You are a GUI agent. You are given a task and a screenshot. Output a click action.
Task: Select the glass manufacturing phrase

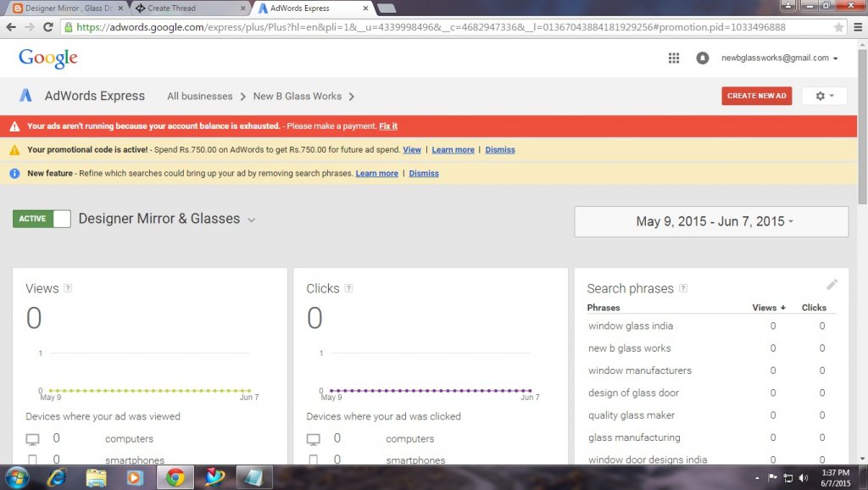tap(634, 437)
